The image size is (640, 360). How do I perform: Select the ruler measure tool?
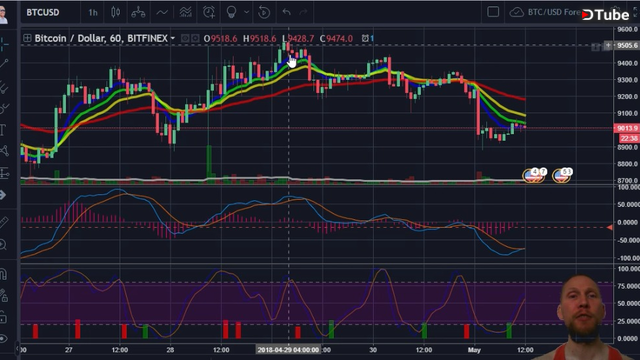pyautogui.click(x=3, y=222)
